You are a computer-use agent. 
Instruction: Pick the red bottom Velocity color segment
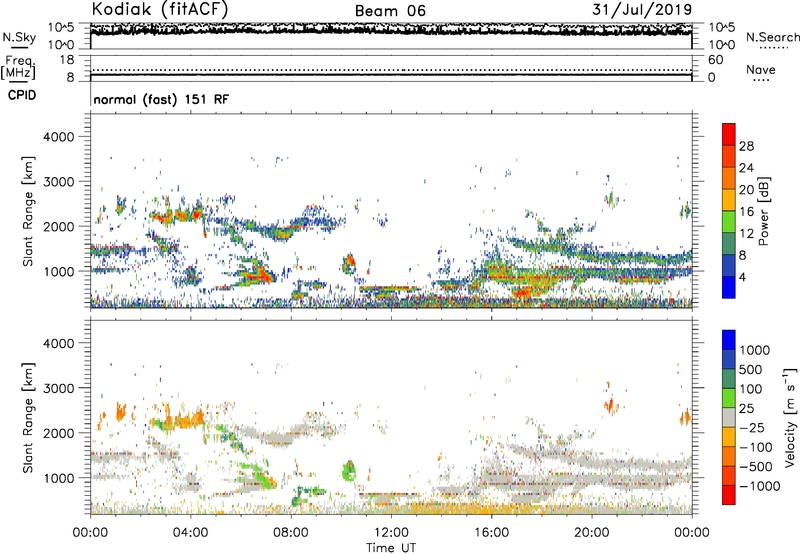(x=729, y=495)
